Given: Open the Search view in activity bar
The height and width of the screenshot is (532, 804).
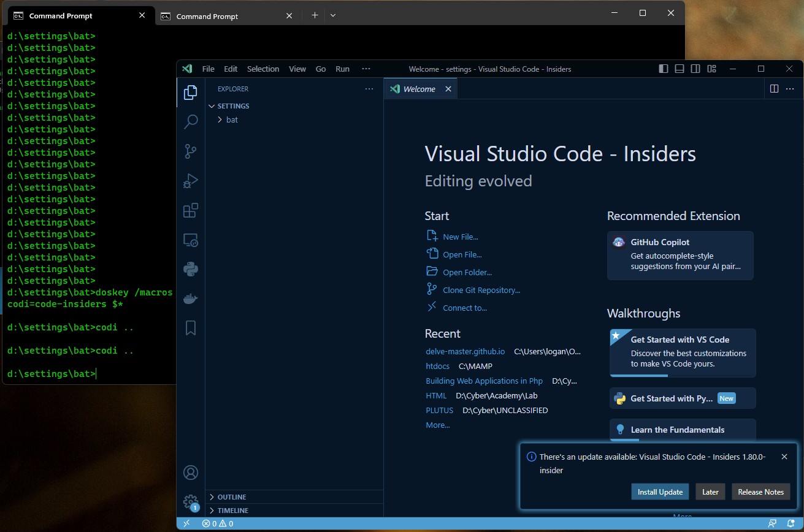Looking at the screenshot, I should pos(191,121).
